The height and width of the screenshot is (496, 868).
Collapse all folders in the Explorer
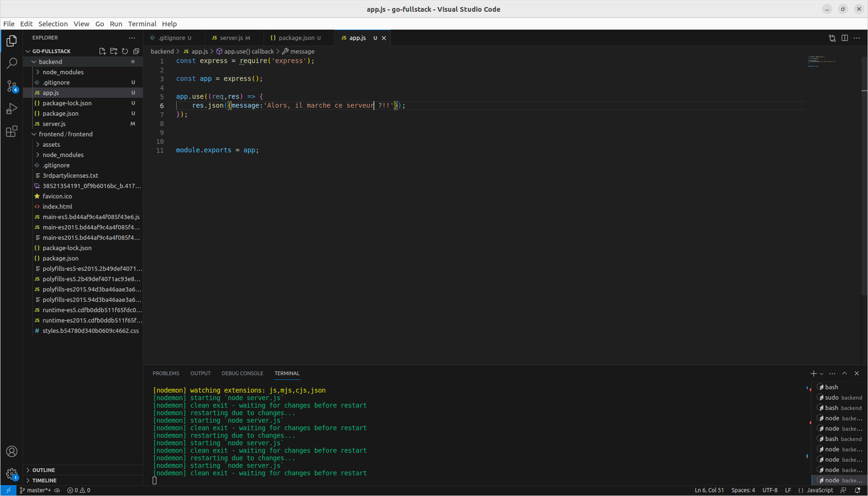(136, 51)
